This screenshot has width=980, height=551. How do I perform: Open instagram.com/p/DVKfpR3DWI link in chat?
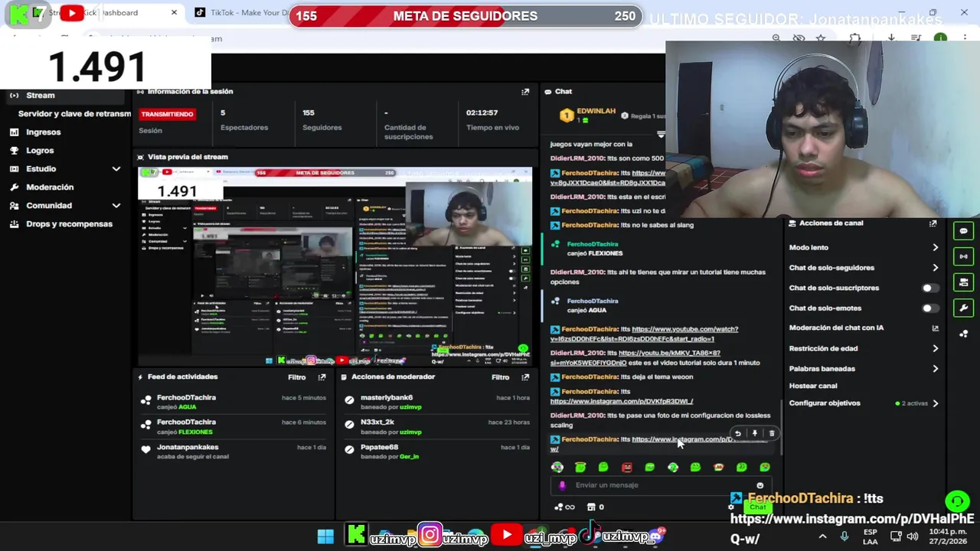coord(621,402)
